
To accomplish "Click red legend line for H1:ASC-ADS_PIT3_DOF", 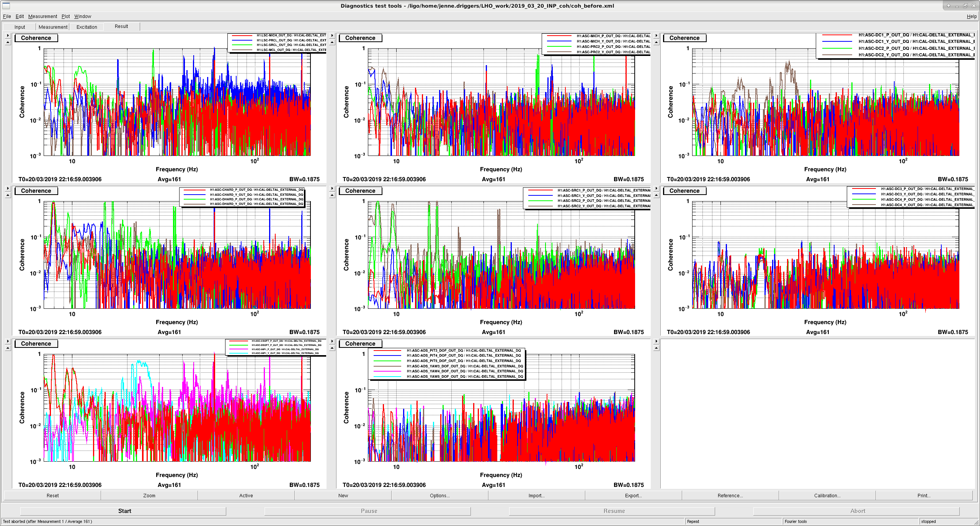I will [x=387, y=351].
